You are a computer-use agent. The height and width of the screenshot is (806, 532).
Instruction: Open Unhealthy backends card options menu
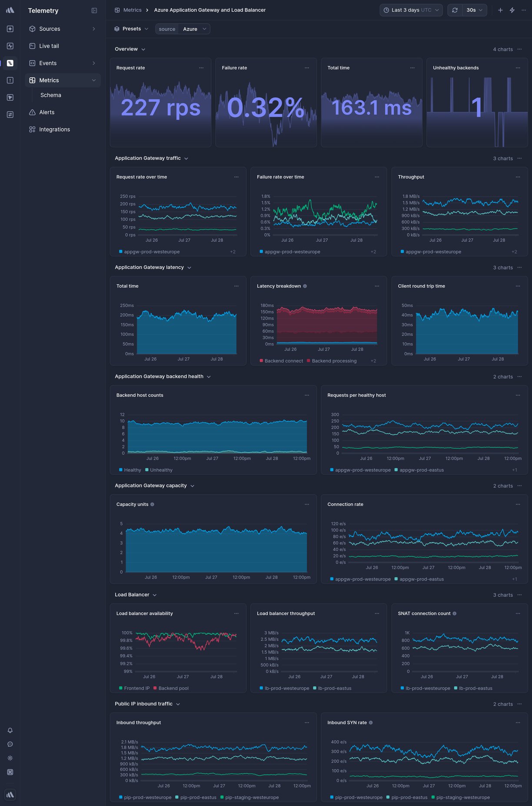click(518, 68)
